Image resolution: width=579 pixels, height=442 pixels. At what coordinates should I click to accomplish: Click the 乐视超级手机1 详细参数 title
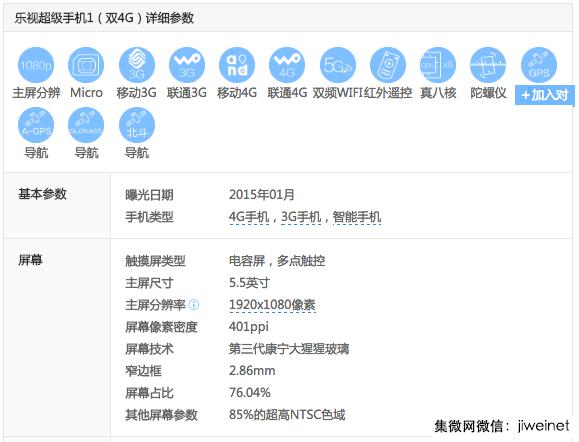point(105,18)
